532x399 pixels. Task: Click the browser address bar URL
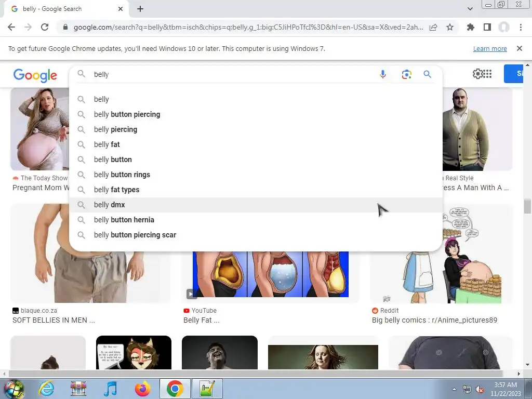point(248,27)
